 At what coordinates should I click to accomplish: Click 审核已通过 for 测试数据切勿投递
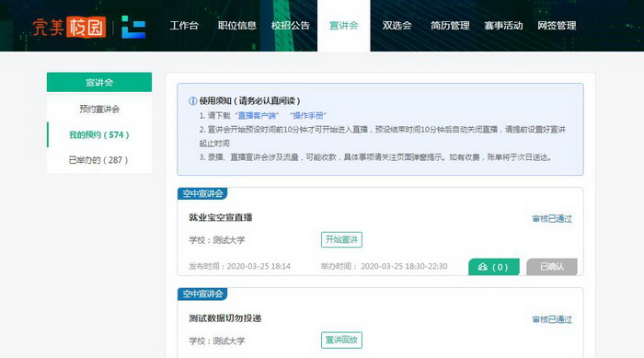[552, 319]
